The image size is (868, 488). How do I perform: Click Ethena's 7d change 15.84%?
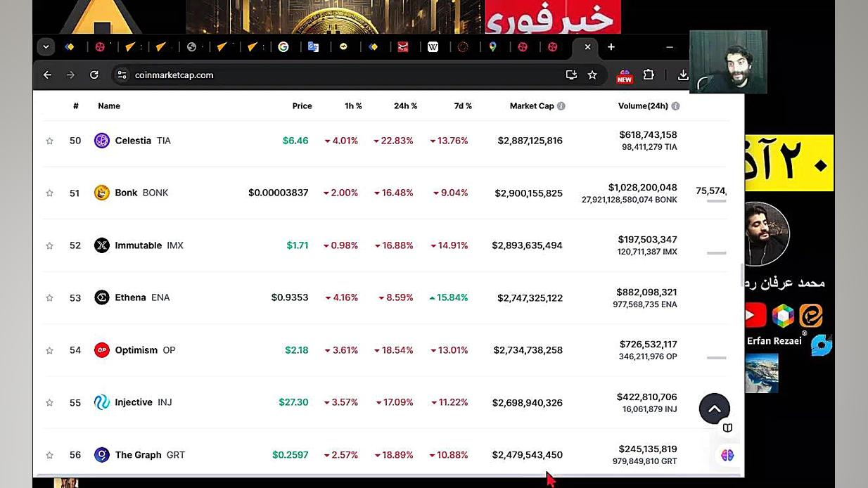point(449,297)
